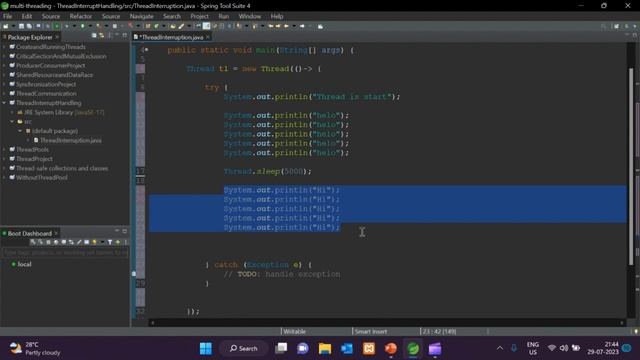
Task: Open the Navigate menu
Action: tap(142, 16)
